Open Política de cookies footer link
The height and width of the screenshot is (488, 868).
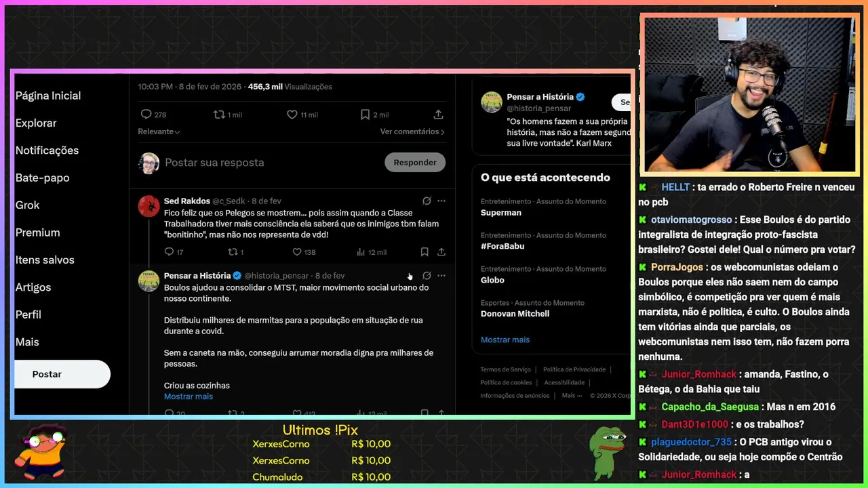[506, 382]
